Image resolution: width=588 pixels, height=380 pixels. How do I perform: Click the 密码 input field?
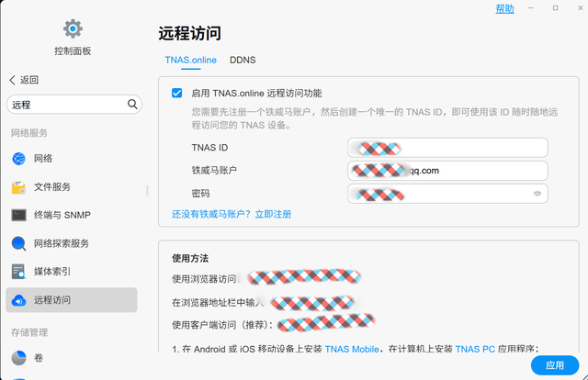(x=447, y=194)
